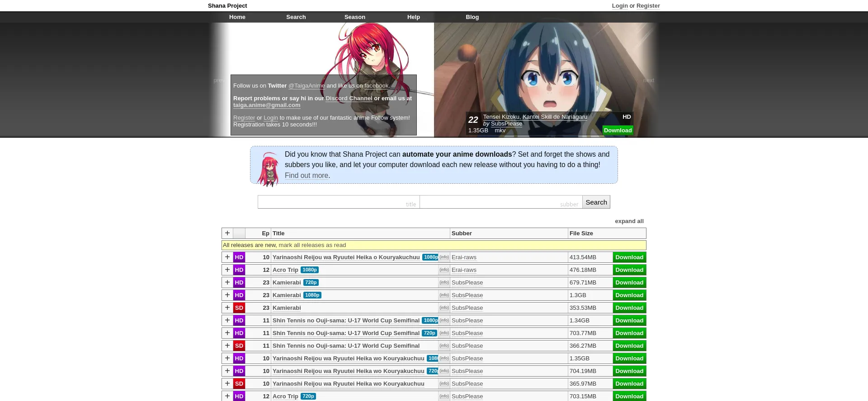Download Kamierabi 1.3GB release
The height and width of the screenshot is (401, 868).
coord(629,295)
